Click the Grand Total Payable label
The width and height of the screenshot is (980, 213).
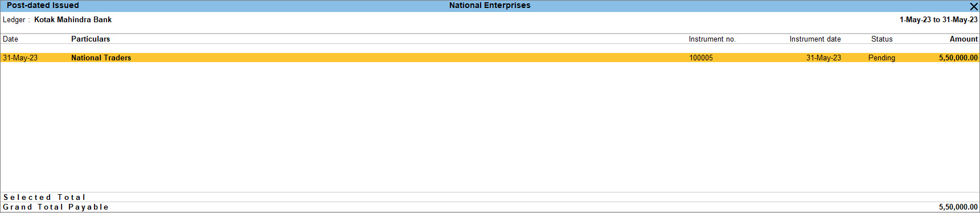[x=56, y=207]
